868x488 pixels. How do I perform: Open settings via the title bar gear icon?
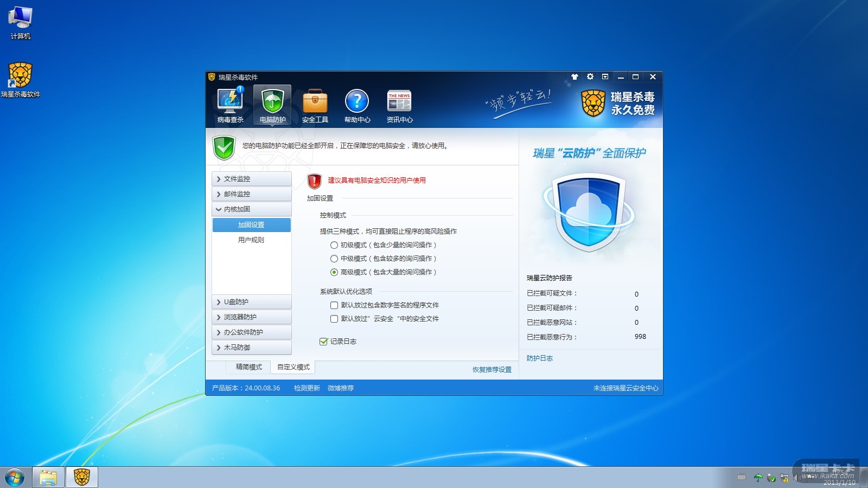(x=590, y=77)
